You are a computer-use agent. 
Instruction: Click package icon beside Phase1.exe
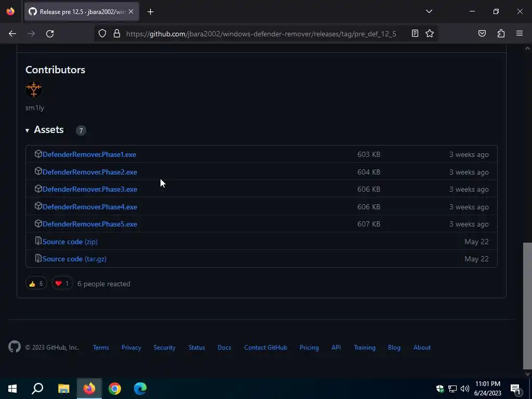[38, 154]
